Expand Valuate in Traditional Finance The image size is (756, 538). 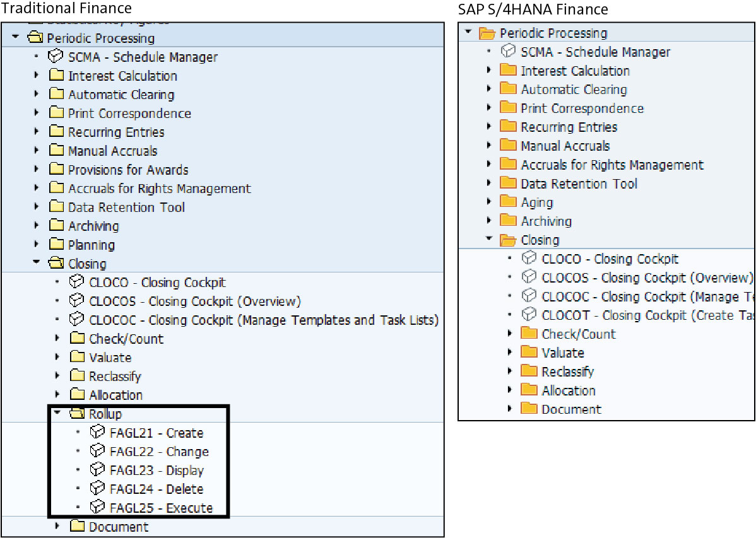pos(57,357)
